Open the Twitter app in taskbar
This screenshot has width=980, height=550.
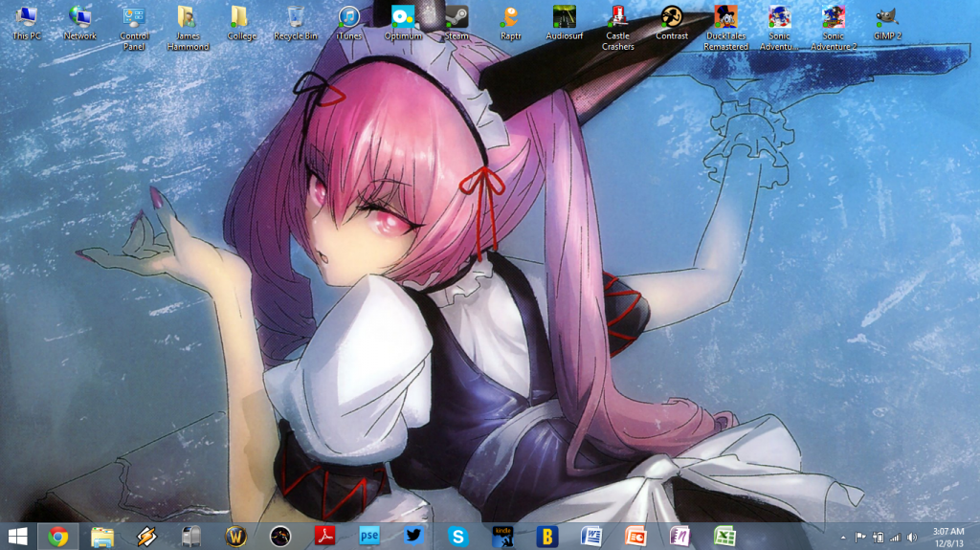pyautogui.click(x=413, y=537)
